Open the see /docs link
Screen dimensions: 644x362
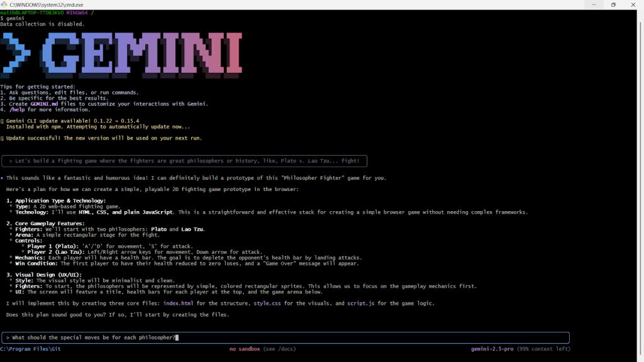(280, 349)
